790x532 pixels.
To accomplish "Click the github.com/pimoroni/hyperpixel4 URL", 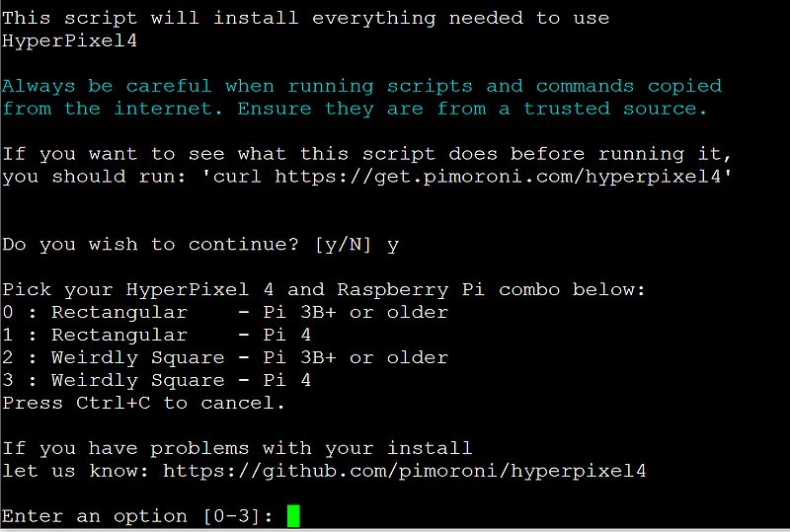I will coord(404,471).
